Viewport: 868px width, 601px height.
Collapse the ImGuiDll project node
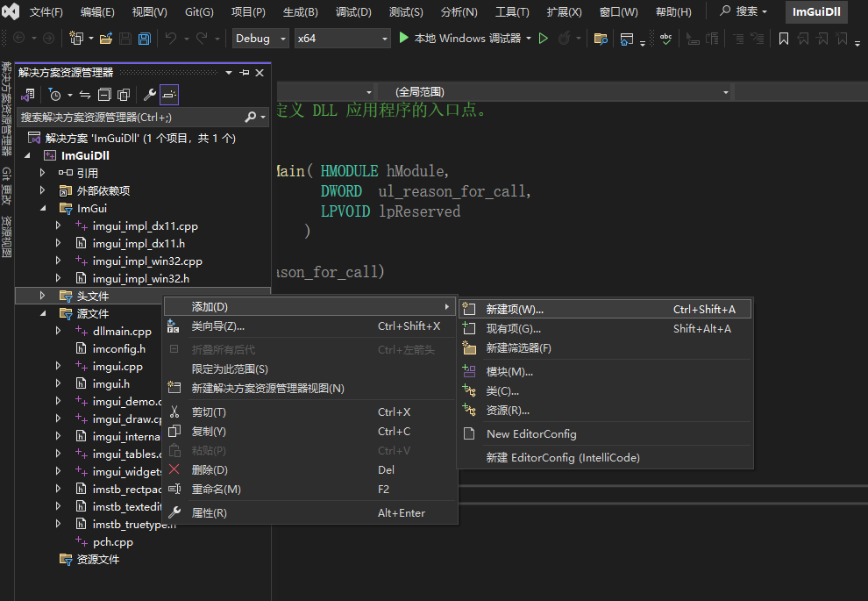[x=28, y=155]
